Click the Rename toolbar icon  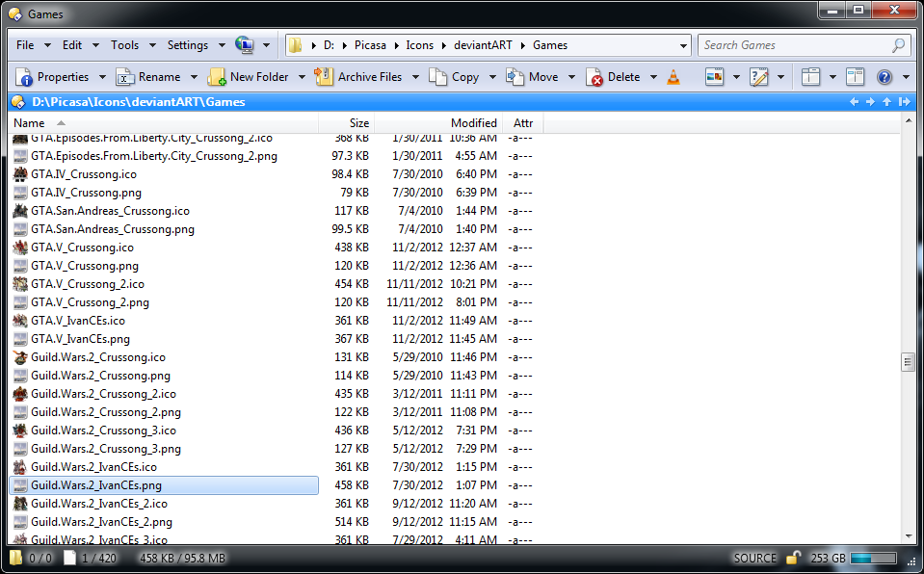125,77
